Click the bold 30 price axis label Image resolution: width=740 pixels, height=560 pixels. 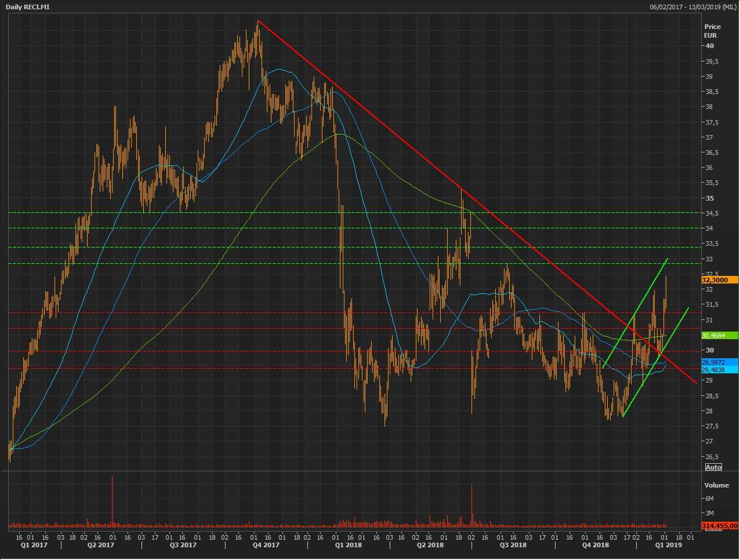pos(709,350)
